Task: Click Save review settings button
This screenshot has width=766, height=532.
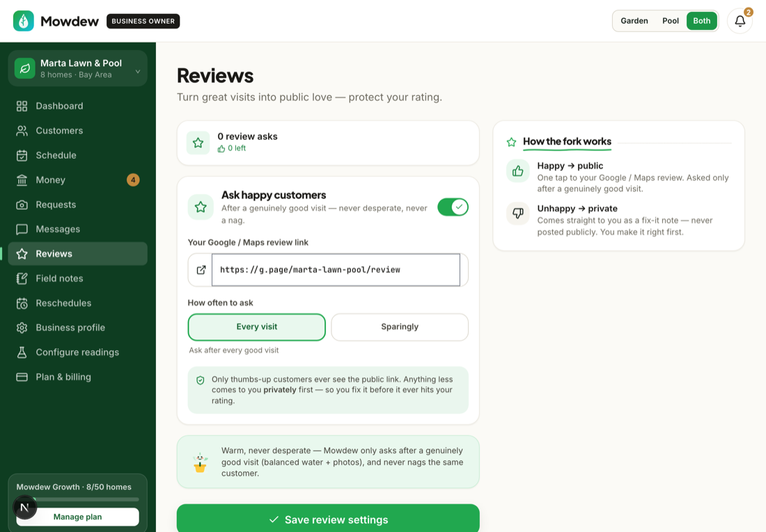Action: 328,518
